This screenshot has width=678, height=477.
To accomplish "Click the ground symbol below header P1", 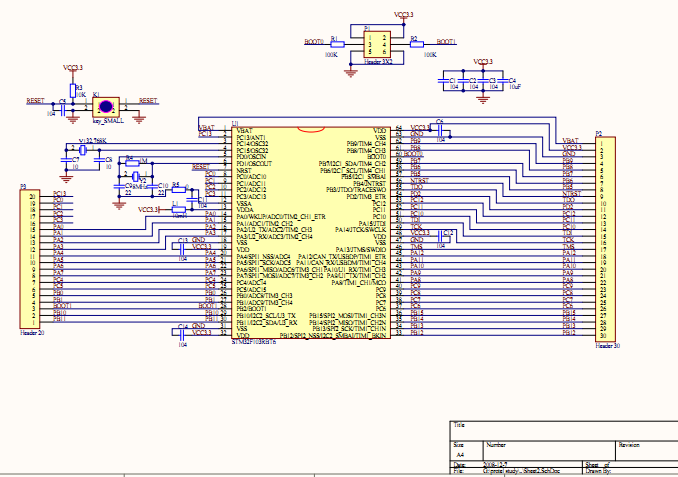I will point(351,73).
